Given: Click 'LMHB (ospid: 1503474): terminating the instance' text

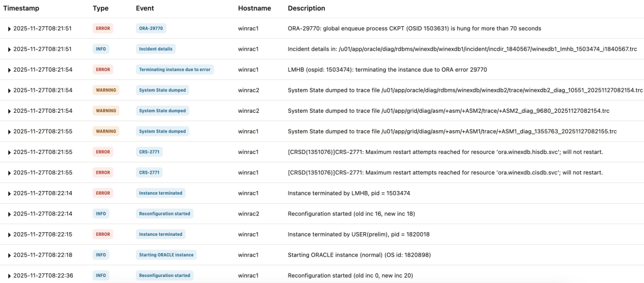Looking at the screenshot, I should click(x=388, y=70).
